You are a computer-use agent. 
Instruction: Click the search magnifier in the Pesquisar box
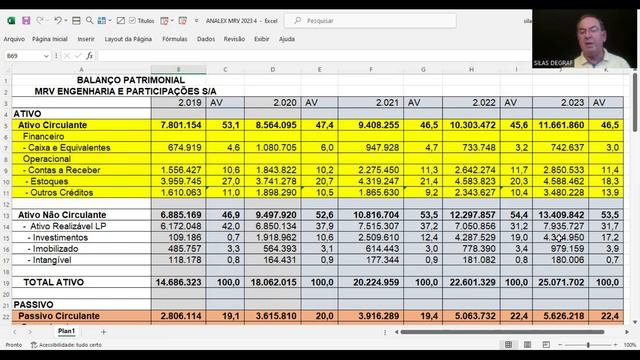(x=298, y=20)
